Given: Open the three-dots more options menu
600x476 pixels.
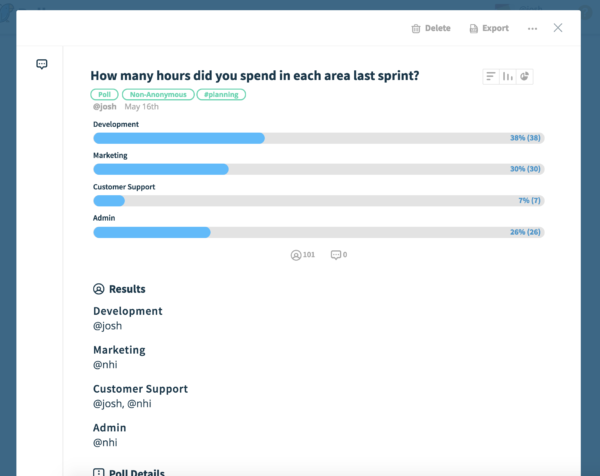Looking at the screenshot, I should click(532, 29).
